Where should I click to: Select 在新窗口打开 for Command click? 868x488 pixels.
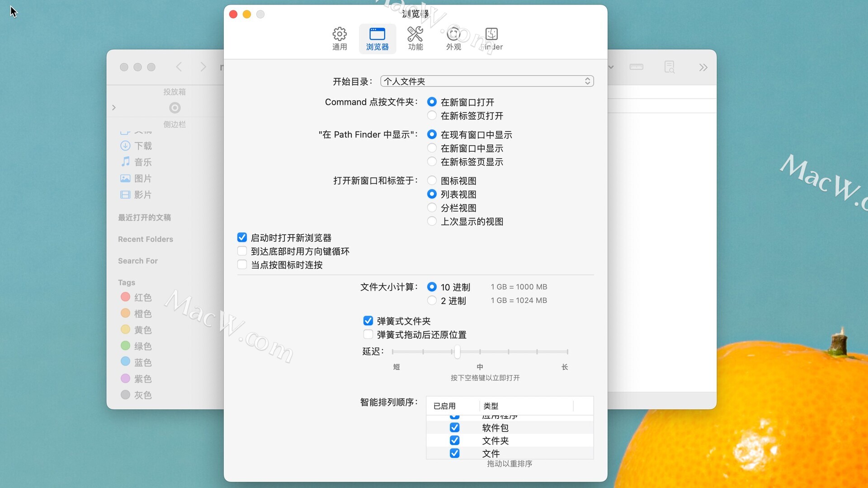[x=432, y=102]
